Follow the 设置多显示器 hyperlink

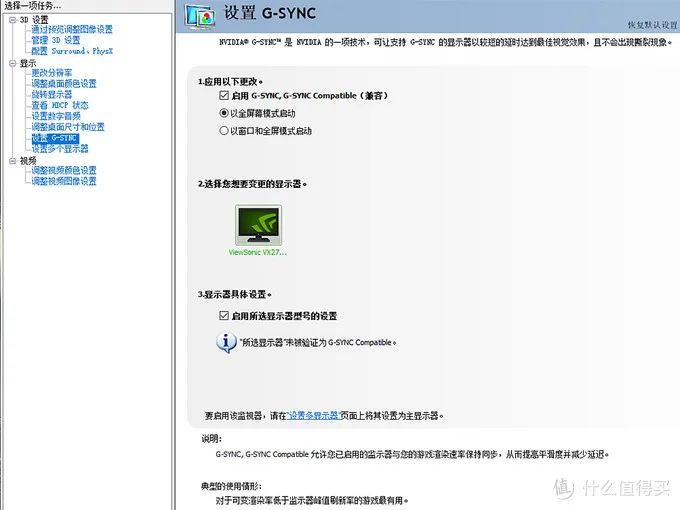click(x=313, y=415)
